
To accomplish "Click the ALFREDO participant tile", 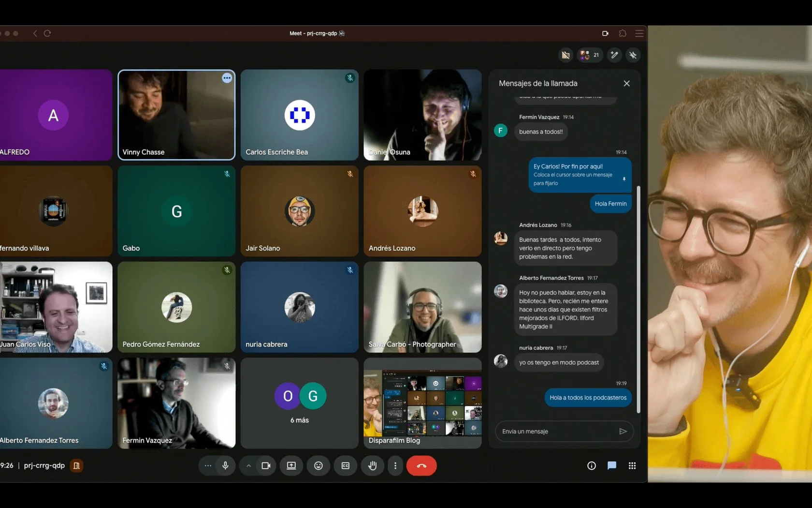I will 56,115.
